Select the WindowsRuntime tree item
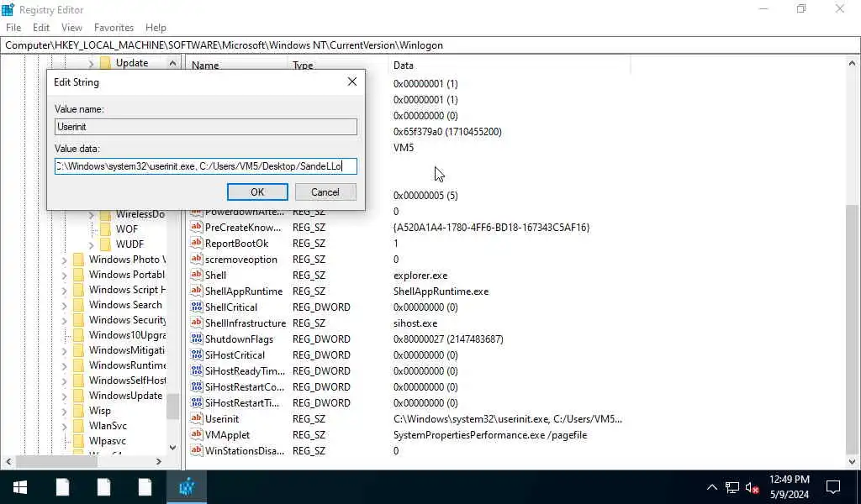Screen dimensions: 861x504 127,365
